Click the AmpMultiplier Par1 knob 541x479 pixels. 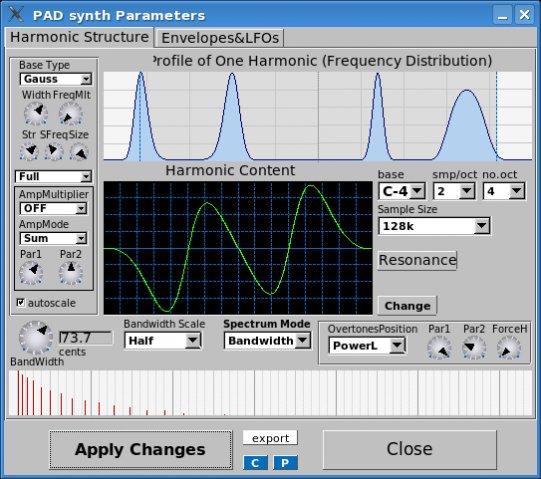(31, 273)
